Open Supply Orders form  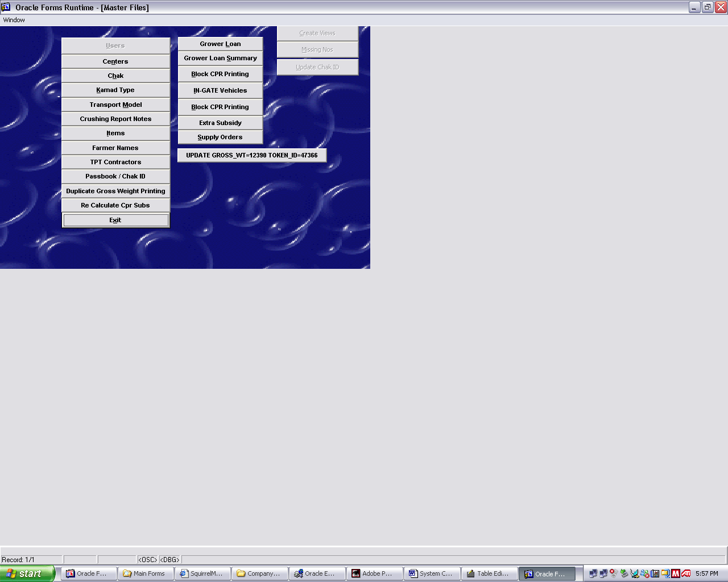[220, 137]
